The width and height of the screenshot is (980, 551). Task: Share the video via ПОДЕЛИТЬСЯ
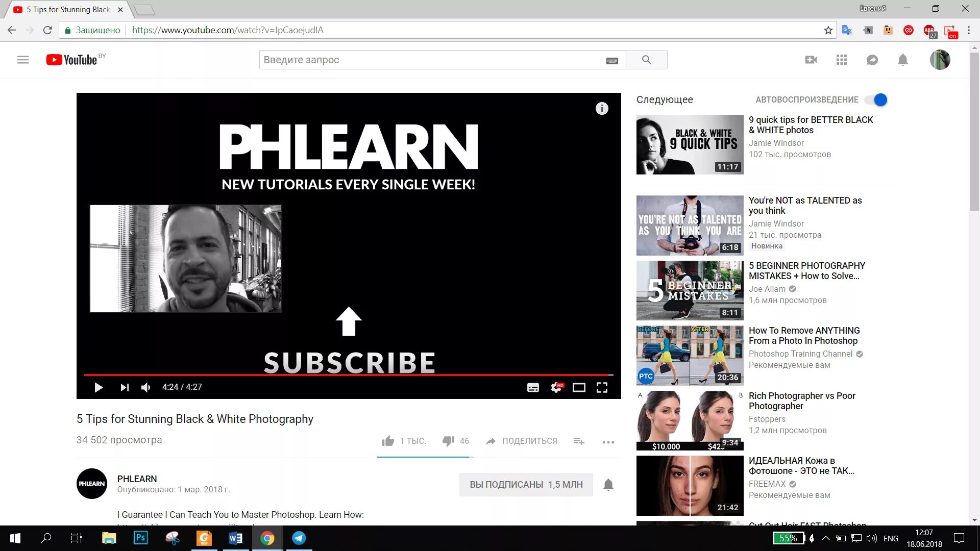522,441
